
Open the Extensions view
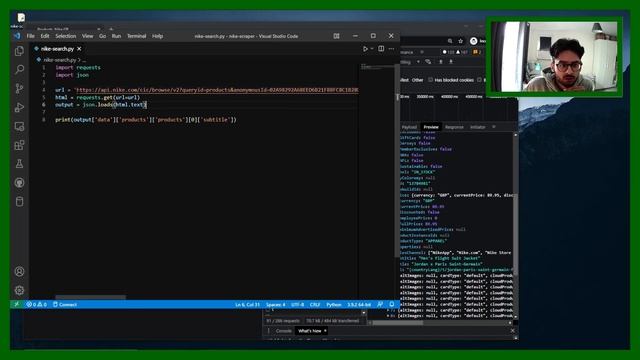[x=19, y=145]
